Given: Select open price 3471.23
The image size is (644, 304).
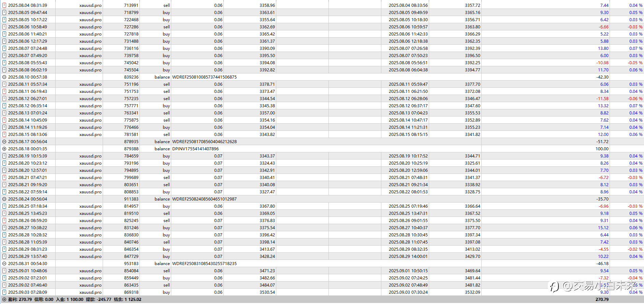Looking at the screenshot, I should point(267,271).
